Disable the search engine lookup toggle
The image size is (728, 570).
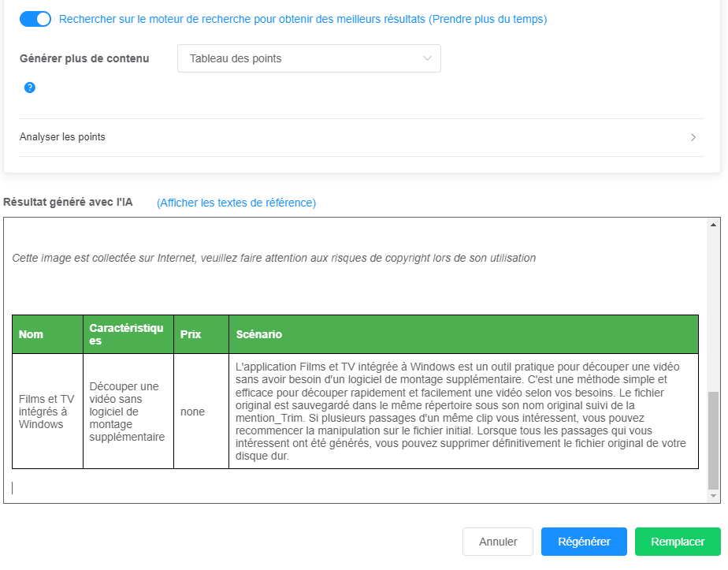coord(35,19)
